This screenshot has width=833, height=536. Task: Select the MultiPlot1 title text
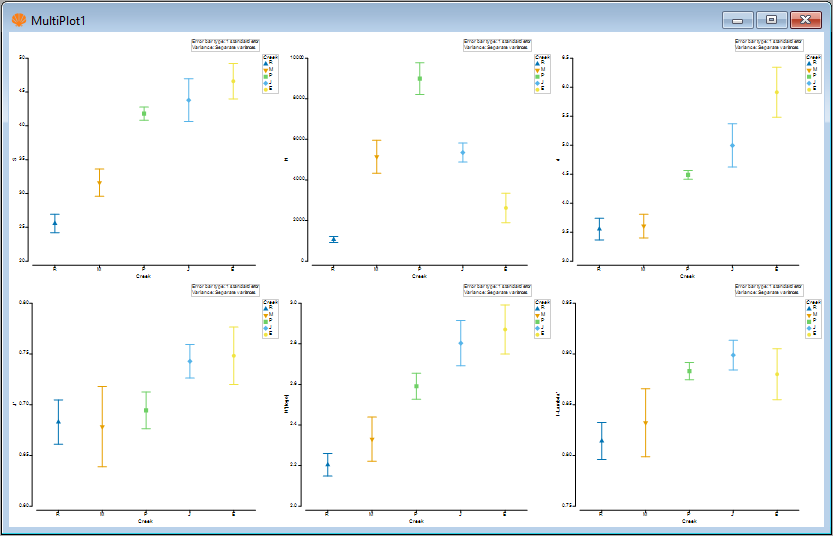coord(58,21)
